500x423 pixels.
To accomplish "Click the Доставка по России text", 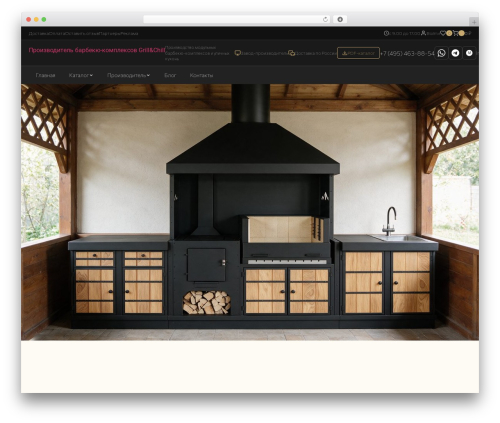I will [x=316, y=53].
